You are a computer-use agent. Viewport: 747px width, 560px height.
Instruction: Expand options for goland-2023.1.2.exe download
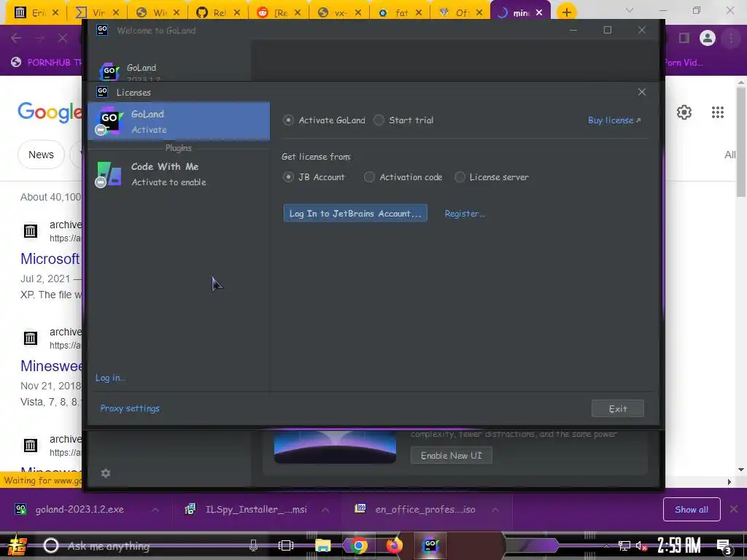tap(155, 510)
